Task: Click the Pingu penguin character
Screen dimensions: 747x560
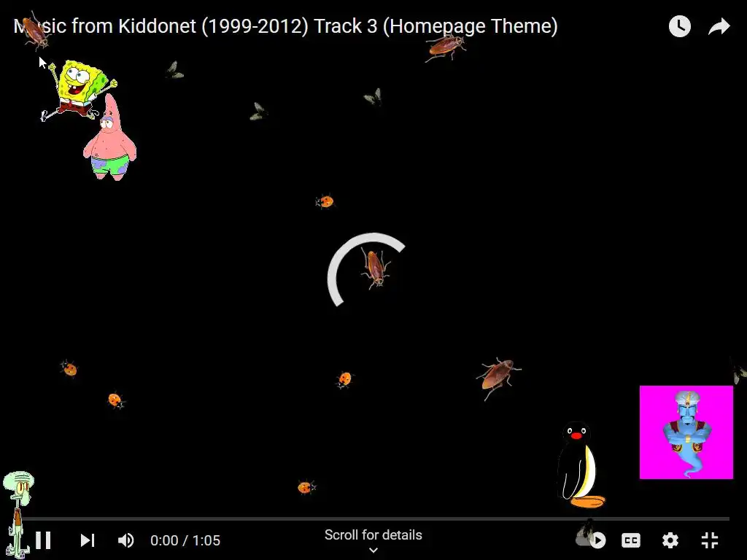Action: pos(580,464)
